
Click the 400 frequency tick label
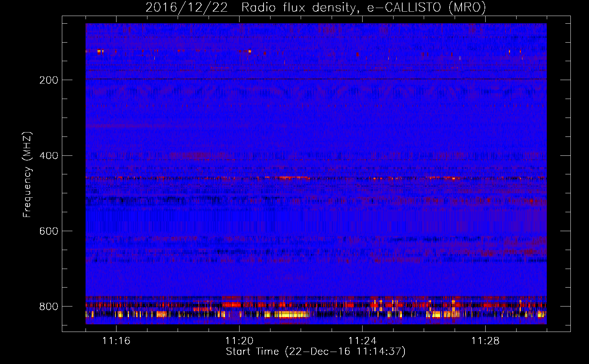pos(49,156)
